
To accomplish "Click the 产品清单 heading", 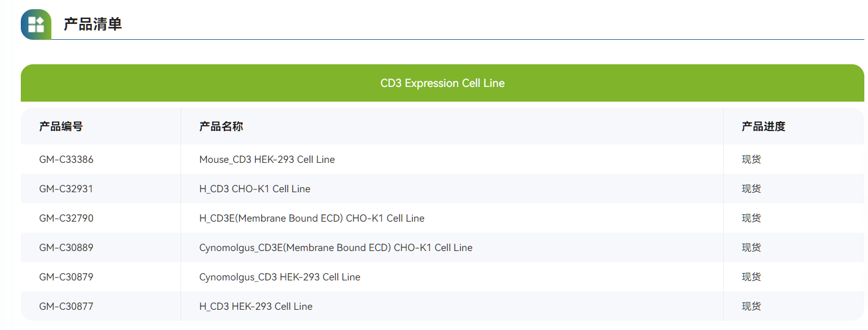I will click(x=93, y=24).
